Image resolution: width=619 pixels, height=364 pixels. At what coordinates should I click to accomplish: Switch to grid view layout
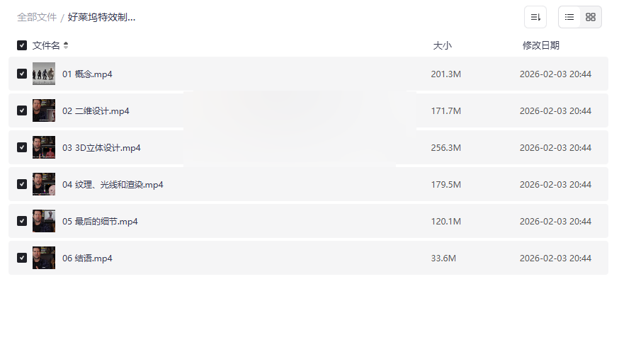[591, 17]
